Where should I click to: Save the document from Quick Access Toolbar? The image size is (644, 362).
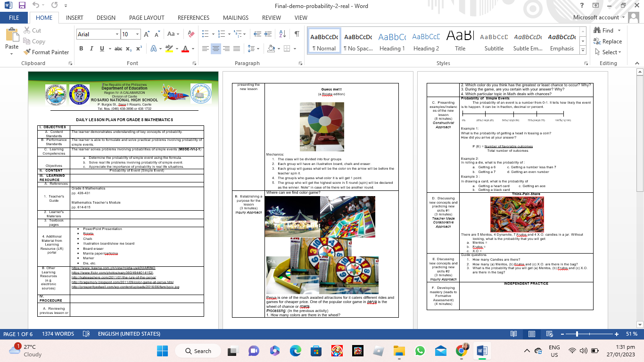22,6
